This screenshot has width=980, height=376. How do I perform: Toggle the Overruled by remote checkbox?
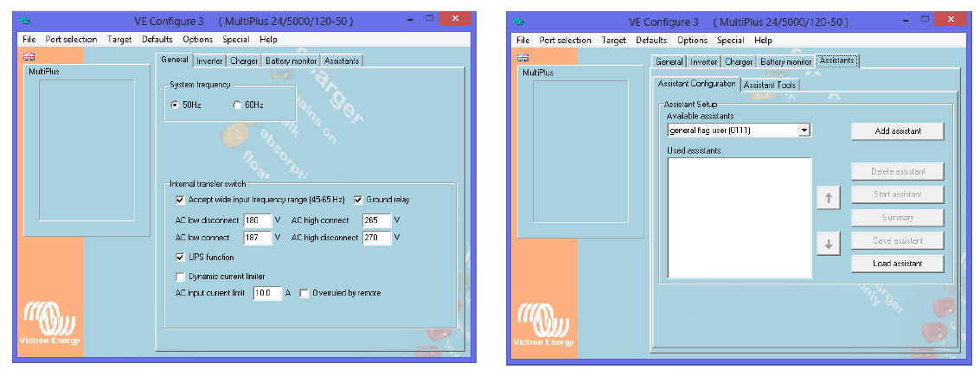pos(304,293)
